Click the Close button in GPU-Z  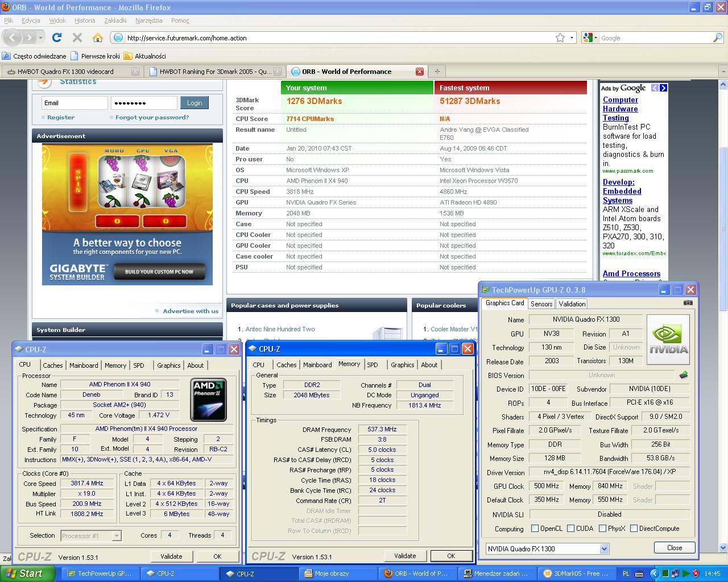click(675, 548)
